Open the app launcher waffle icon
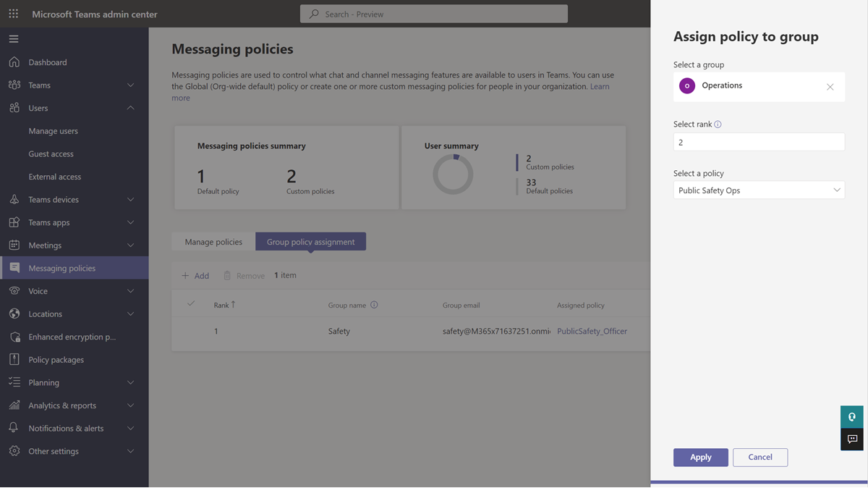Image resolution: width=868 pixels, height=488 pixels. point(14,14)
